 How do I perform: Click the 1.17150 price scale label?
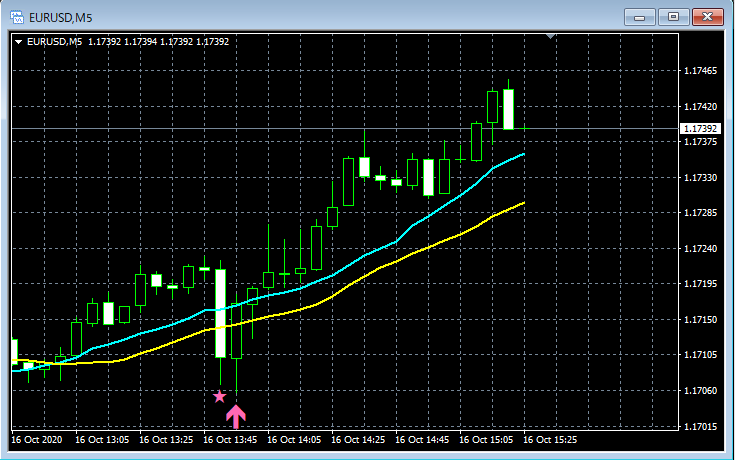(700, 319)
